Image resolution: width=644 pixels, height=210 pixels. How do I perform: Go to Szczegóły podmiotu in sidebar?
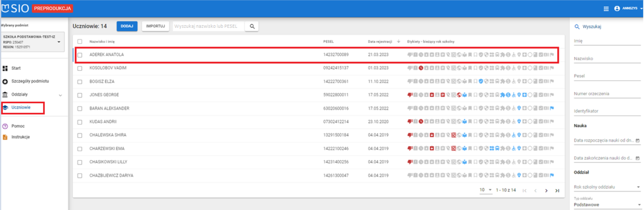30,81
